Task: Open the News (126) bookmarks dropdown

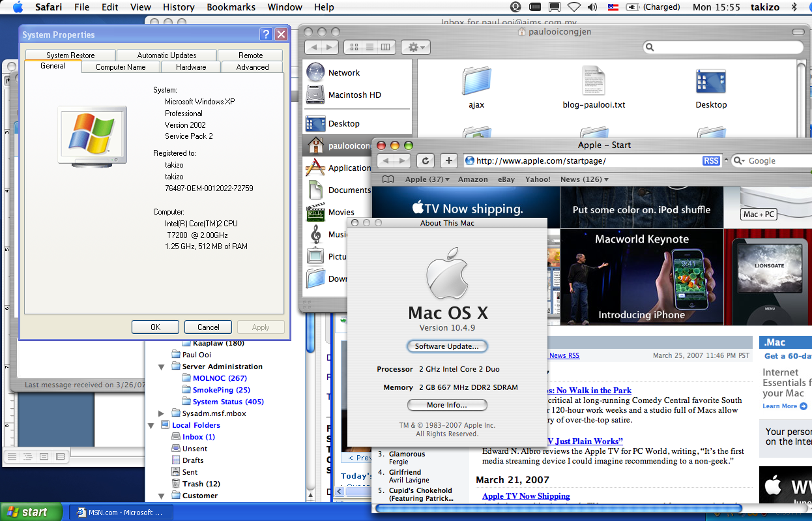Action: click(x=584, y=179)
